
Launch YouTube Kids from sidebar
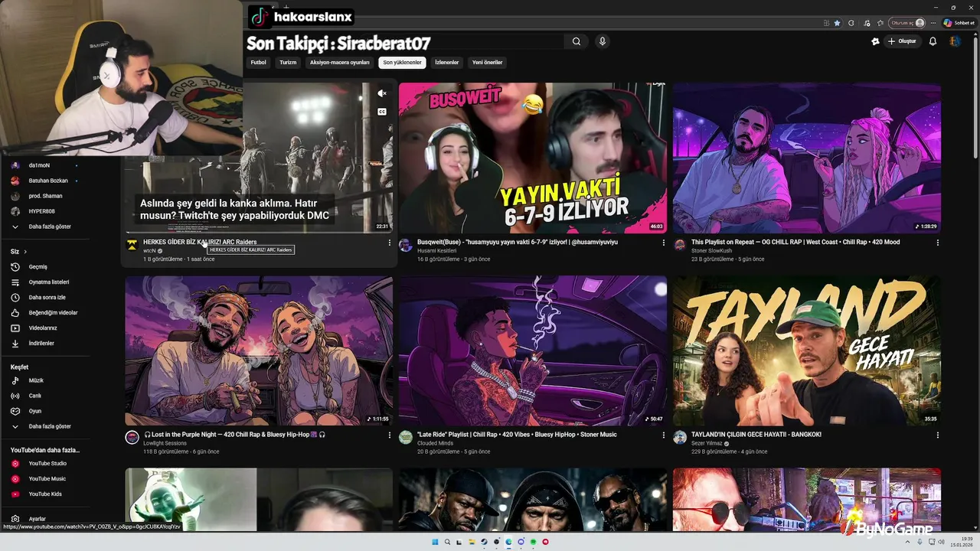pos(46,494)
